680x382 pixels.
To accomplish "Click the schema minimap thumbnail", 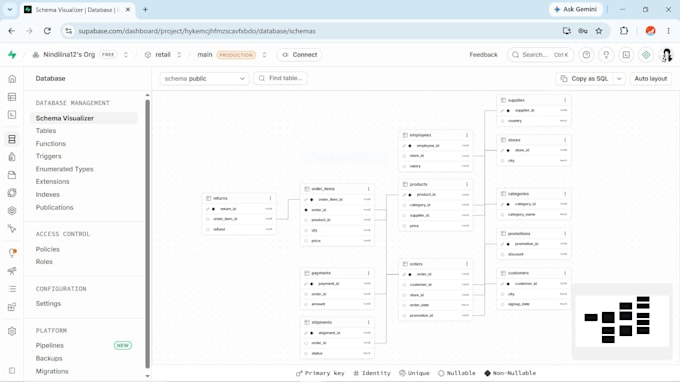I will point(621,321).
